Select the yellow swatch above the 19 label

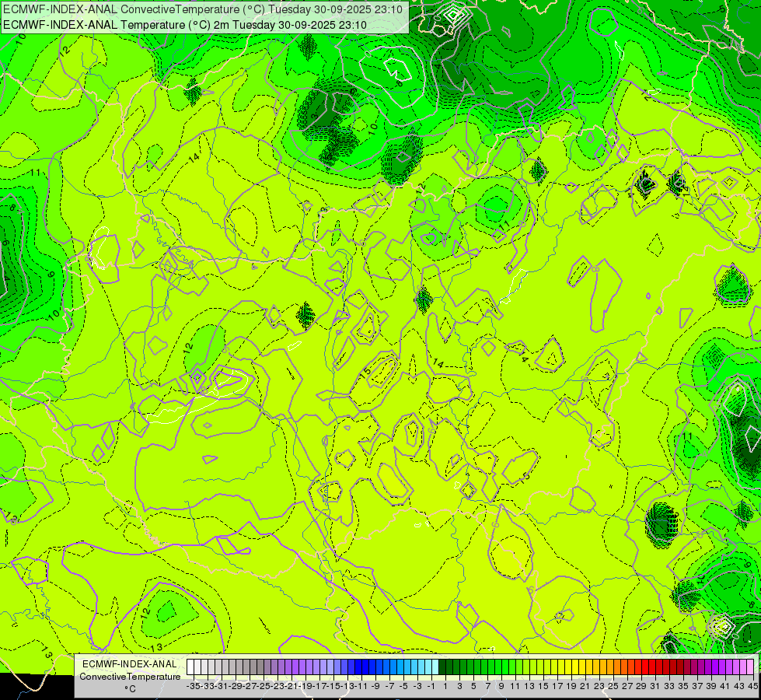tap(568, 667)
